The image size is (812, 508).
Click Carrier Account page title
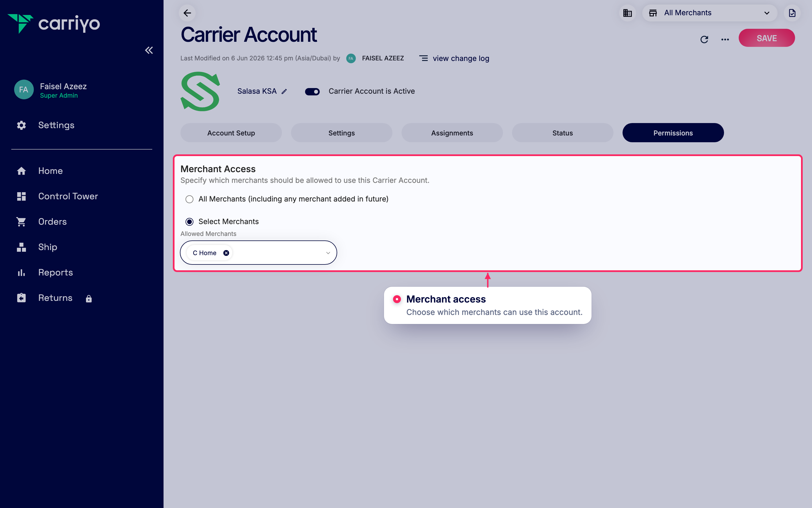click(x=249, y=35)
